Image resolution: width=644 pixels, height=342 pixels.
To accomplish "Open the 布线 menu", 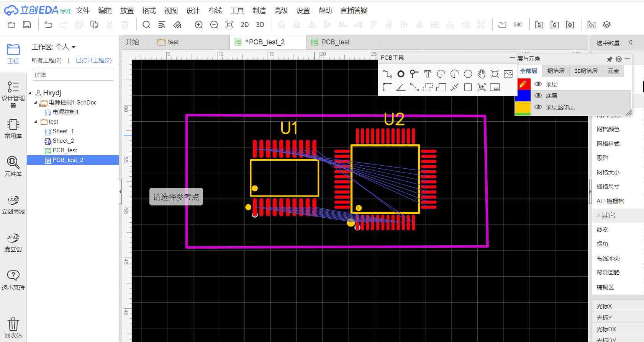I will click(215, 11).
